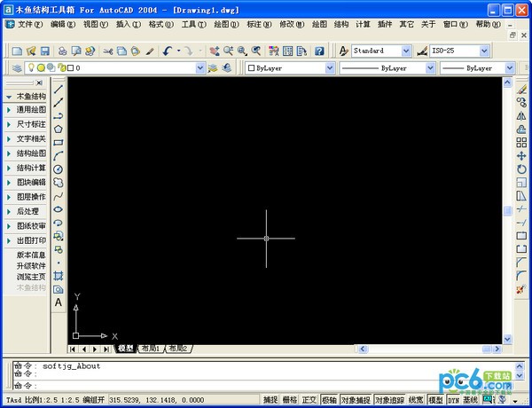Select the Circle draw tool
This screenshot has height=408, width=532.
click(59, 169)
